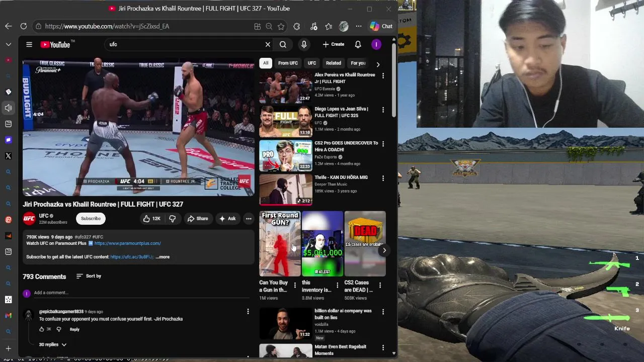Reply to the epicbalkangamer8838 comment
The width and height of the screenshot is (644, 362).
(74, 329)
